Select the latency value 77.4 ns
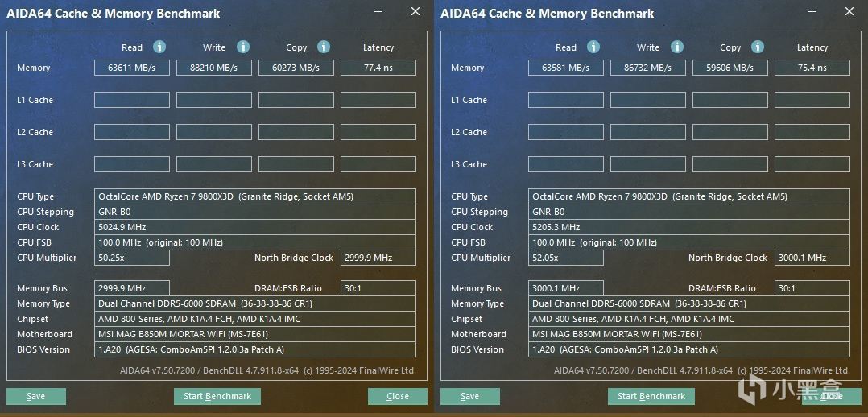The image size is (868, 417). (x=378, y=68)
